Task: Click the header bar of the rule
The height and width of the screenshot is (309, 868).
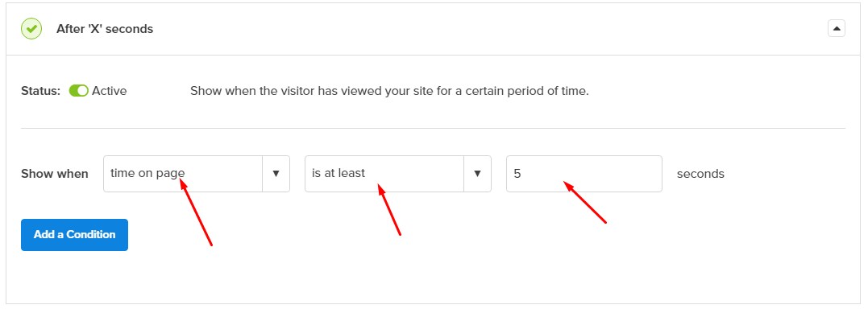Action: coord(434,29)
